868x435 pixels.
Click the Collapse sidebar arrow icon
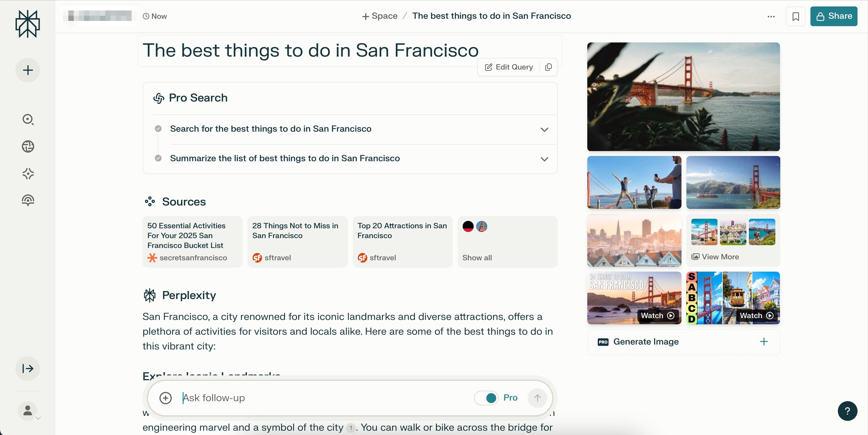click(27, 369)
